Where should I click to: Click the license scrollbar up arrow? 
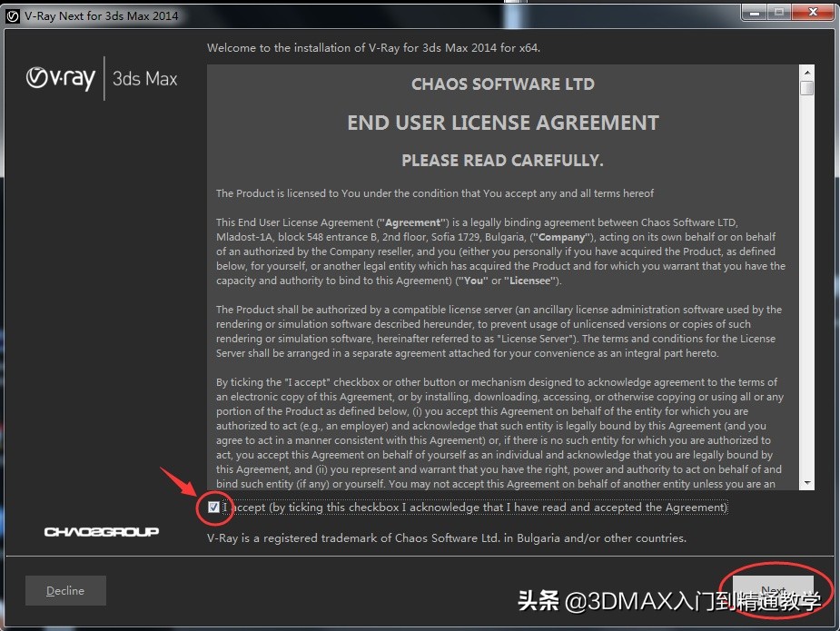(806, 73)
